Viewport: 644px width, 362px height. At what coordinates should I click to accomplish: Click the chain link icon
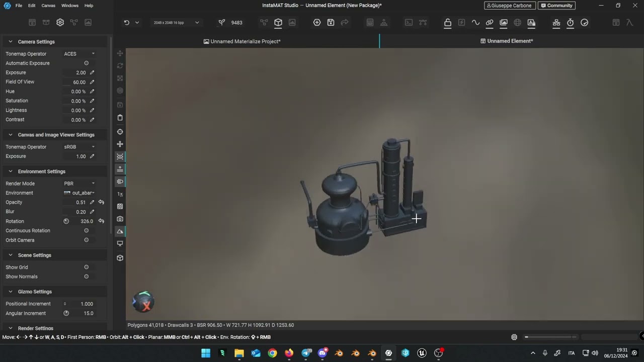(489, 23)
